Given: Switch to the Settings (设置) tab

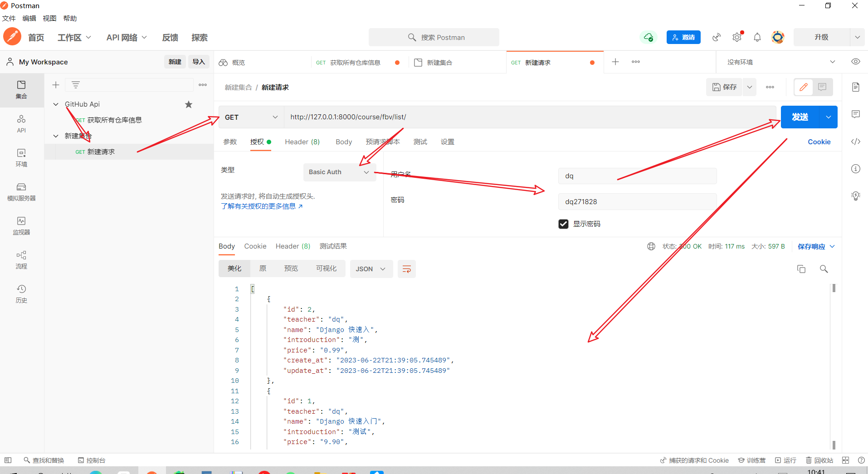Looking at the screenshot, I should coord(448,142).
